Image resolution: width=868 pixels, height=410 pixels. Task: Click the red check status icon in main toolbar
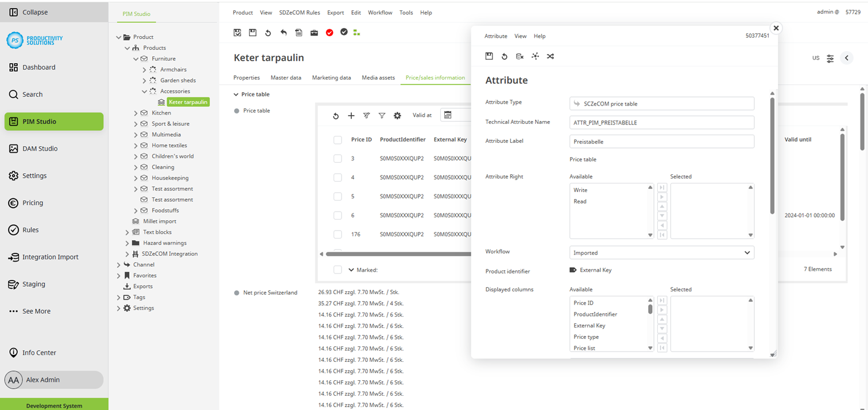(x=329, y=33)
